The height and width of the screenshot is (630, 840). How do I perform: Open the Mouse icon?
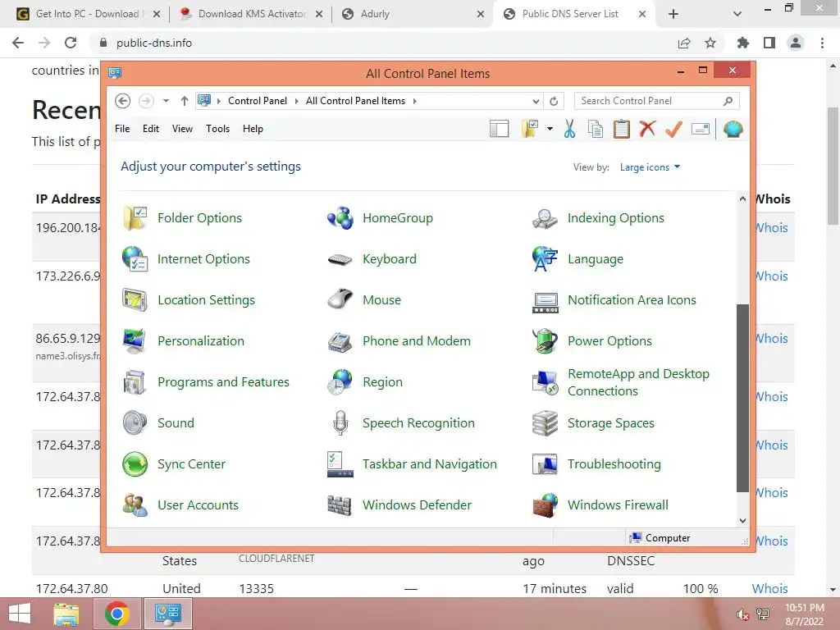click(340, 300)
